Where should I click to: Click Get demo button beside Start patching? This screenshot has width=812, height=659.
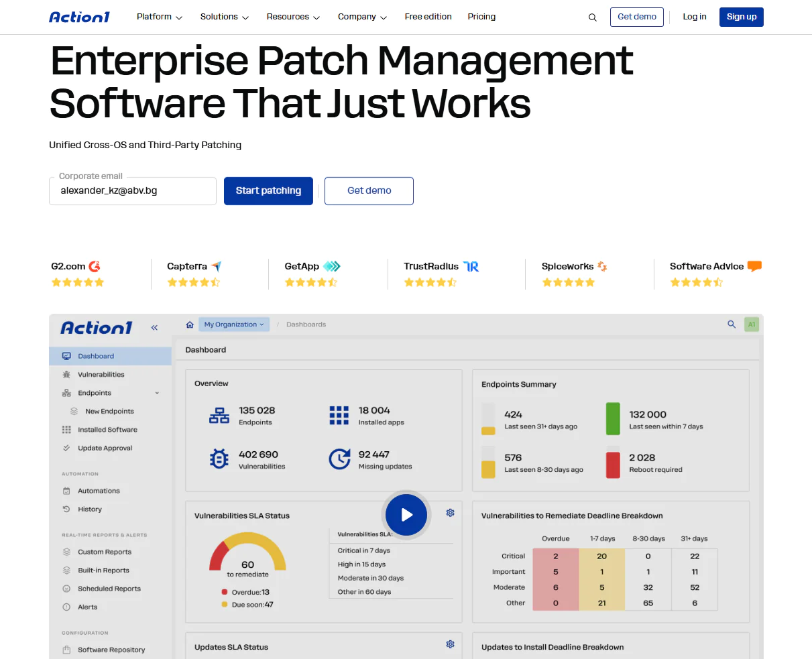pos(369,191)
